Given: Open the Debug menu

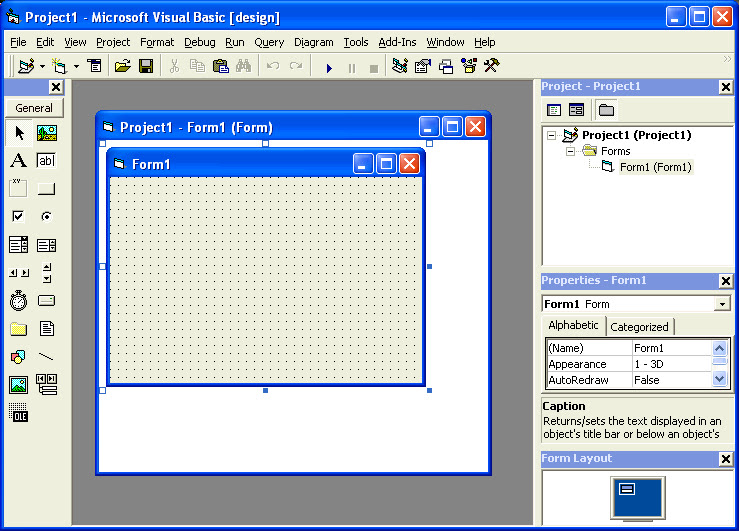Looking at the screenshot, I should pyautogui.click(x=200, y=42).
